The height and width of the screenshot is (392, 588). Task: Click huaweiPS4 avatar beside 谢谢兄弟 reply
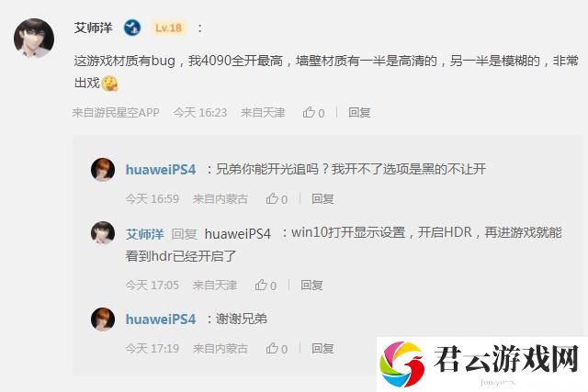point(103,319)
